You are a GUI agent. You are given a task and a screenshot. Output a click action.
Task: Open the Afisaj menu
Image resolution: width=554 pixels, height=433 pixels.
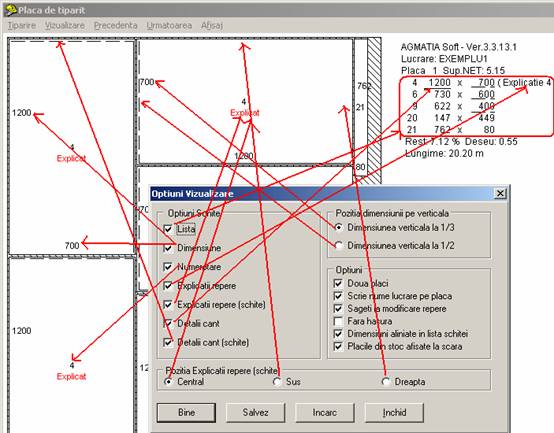tap(212, 25)
